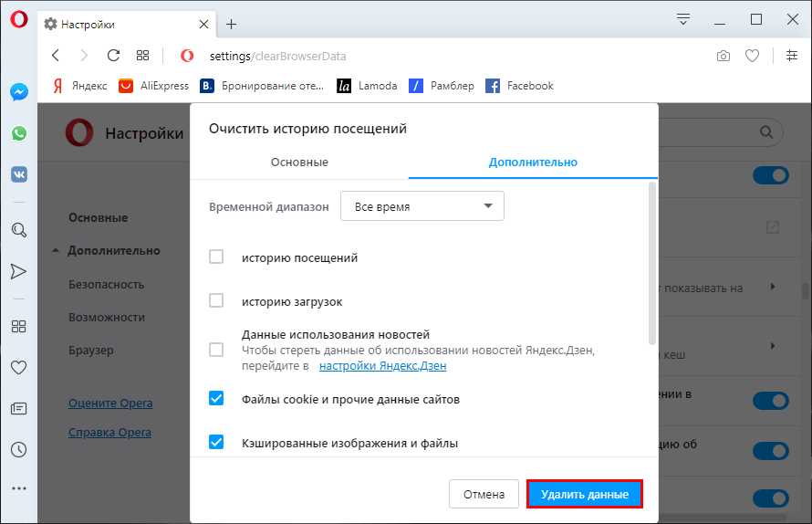Check историю посещений checkbox

[216, 257]
